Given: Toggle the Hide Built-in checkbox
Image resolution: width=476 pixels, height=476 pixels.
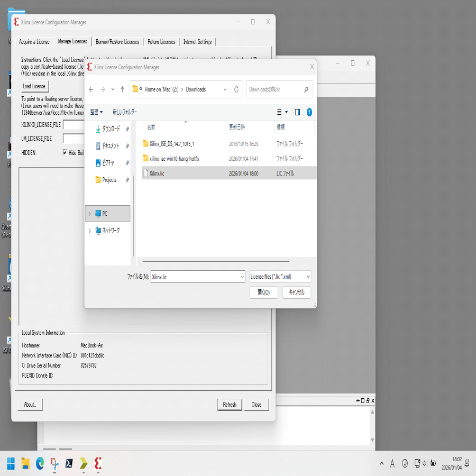Looking at the screenshot, I should point(65,152).
